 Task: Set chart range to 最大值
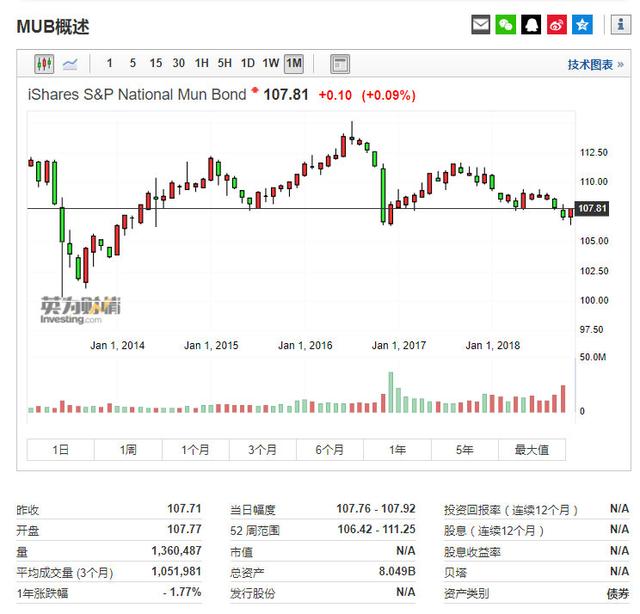click(532, 450)
